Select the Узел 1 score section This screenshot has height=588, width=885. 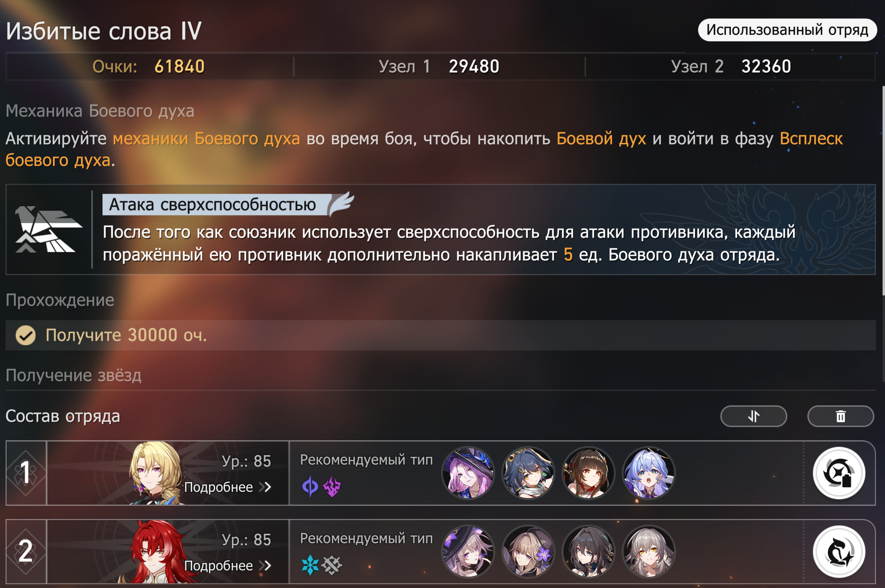439,67
